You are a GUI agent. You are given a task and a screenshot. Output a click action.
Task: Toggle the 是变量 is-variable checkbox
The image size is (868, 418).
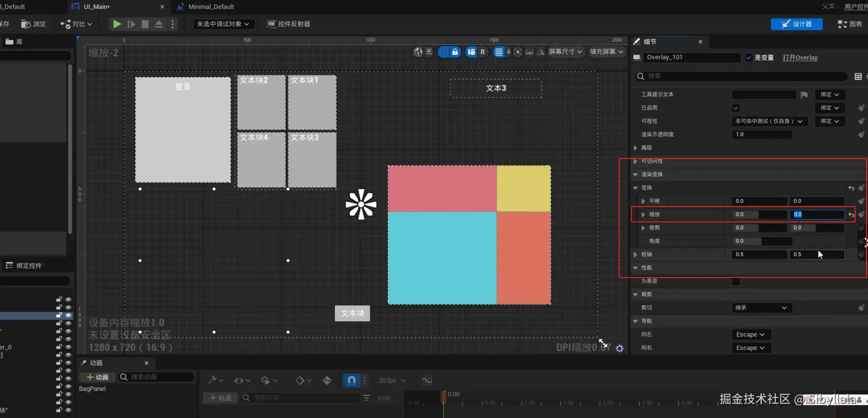click(x=749, y=58)
